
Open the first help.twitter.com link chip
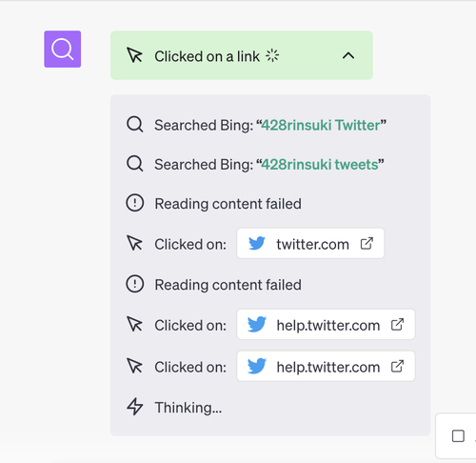(x=326, y=325)
